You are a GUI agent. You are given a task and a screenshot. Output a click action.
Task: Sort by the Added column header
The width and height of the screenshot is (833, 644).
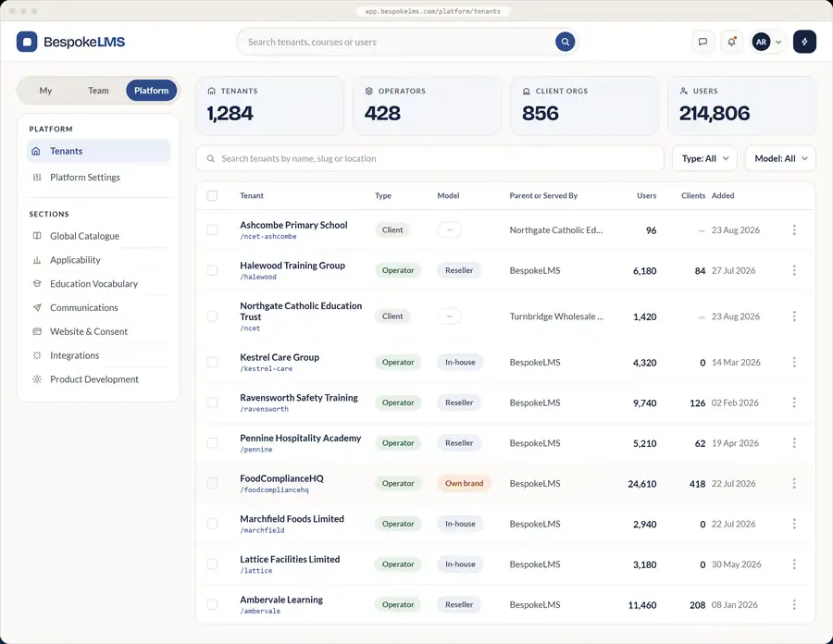click(723, 195)
